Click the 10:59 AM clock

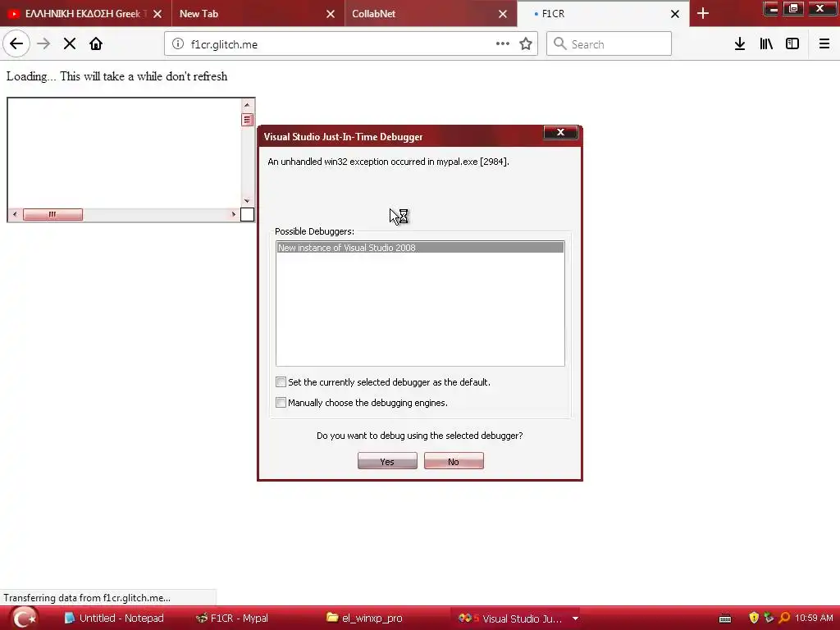tap(814, 619)
